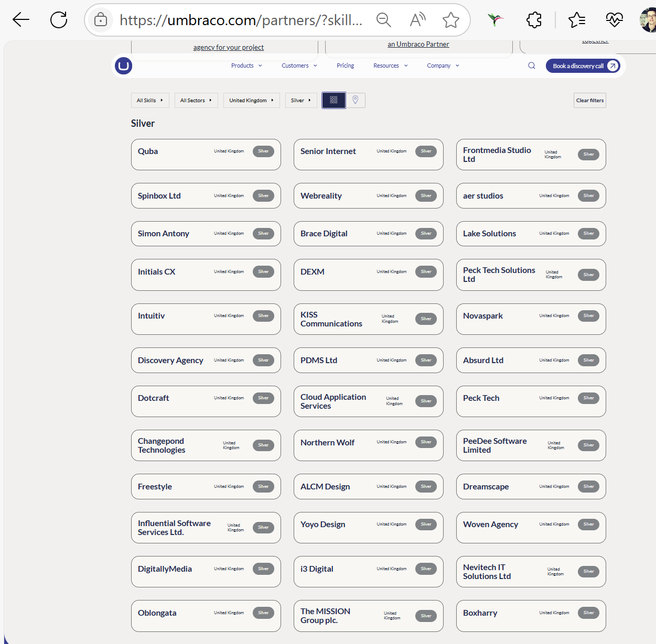Expand the United Kingdom country filter
The height and width of the screenshot is (644, 656).
252,100
